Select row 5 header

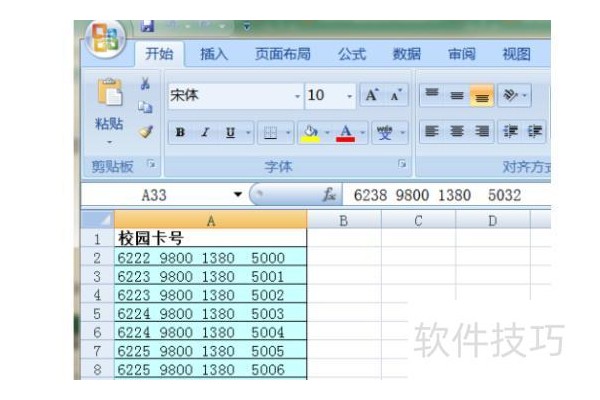pos(98,314)
